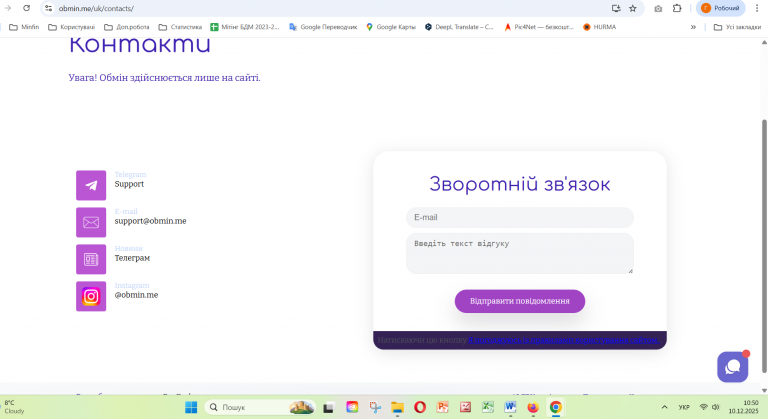Open Google Карты bookmark
768x419 pixels.
[x=391, y=27]
